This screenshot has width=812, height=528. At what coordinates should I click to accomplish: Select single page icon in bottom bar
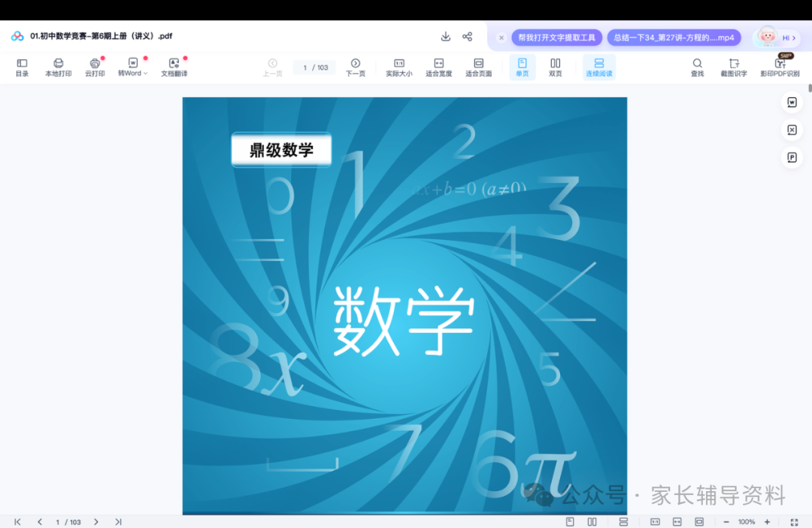tap(570, 522)
